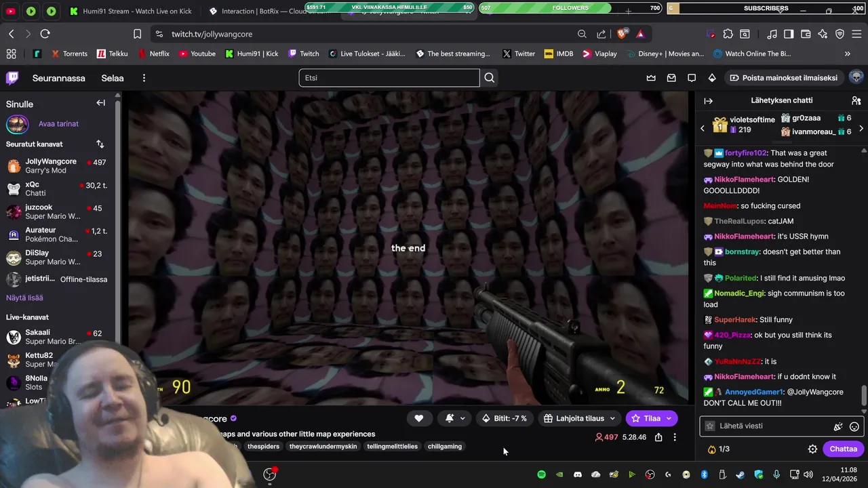This screenshot has width=868, height=488.
Task: Click the share stream icon
Action: click(x=658, y=437)
